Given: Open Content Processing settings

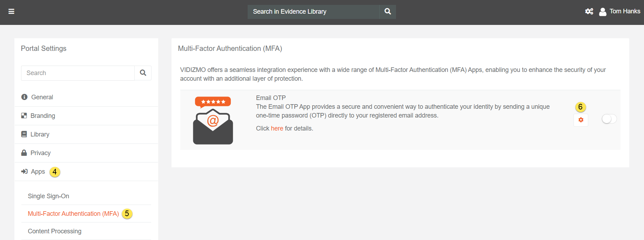Looking at the screenshot, I should (55, 231).
